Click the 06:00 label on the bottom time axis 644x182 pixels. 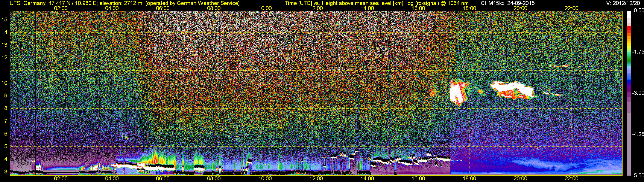click(163, 179)
